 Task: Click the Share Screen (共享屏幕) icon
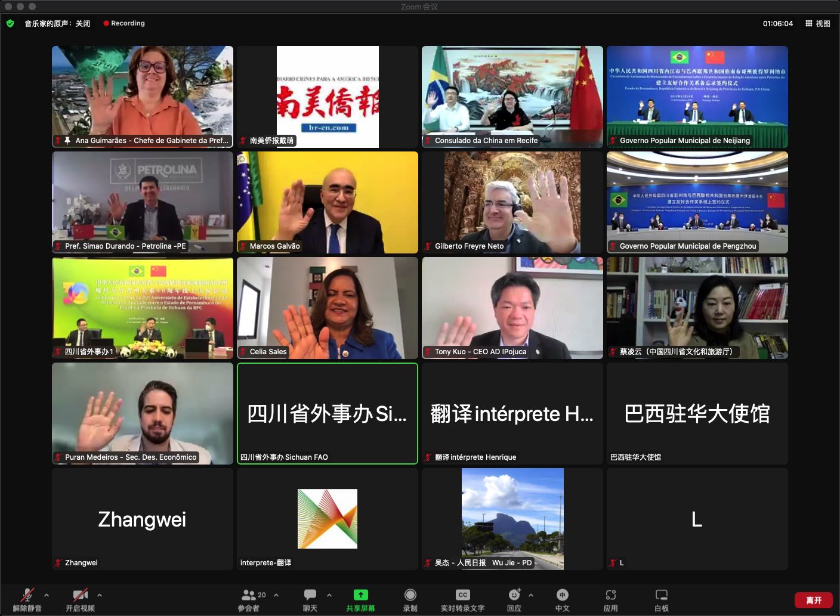pyautogui.click(x=360, y=595)
